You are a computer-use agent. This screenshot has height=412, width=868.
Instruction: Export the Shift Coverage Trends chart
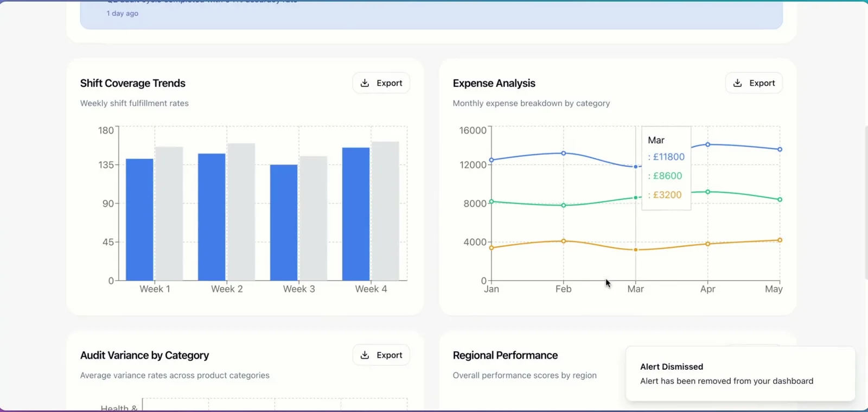(x=381, y=83)
